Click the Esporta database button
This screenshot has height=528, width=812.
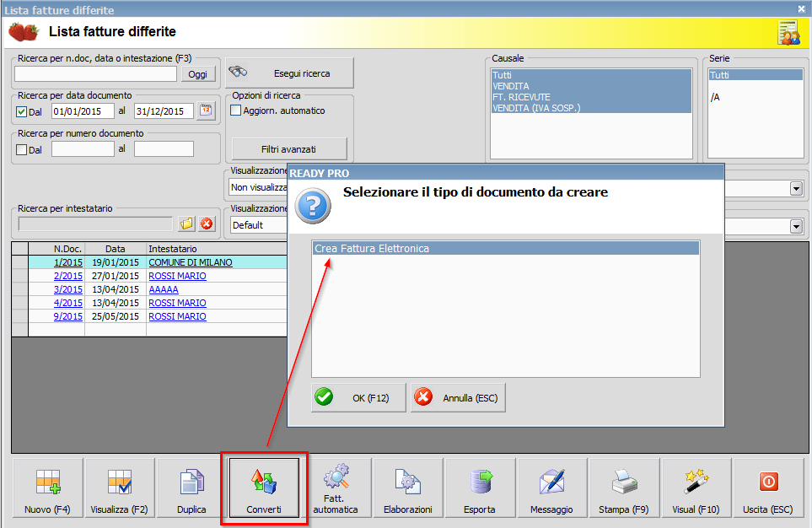pyautogui.click(x=480, y=488)
